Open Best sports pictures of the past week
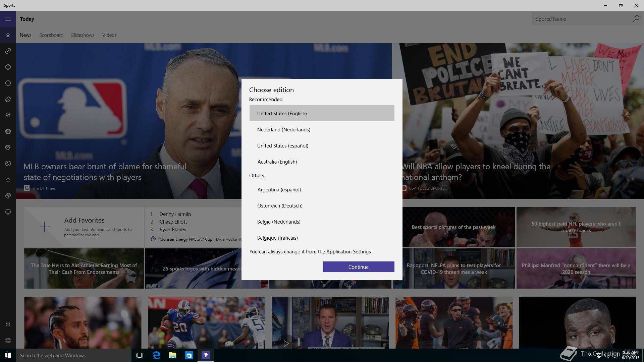 click(454, 227)
